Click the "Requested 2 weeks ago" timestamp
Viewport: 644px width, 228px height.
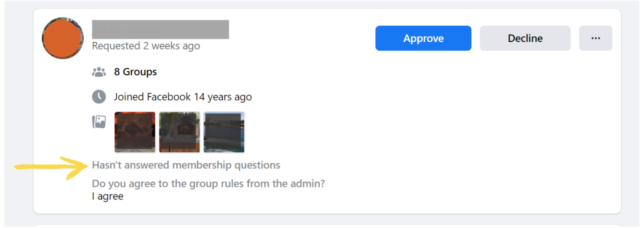(146, 46)
